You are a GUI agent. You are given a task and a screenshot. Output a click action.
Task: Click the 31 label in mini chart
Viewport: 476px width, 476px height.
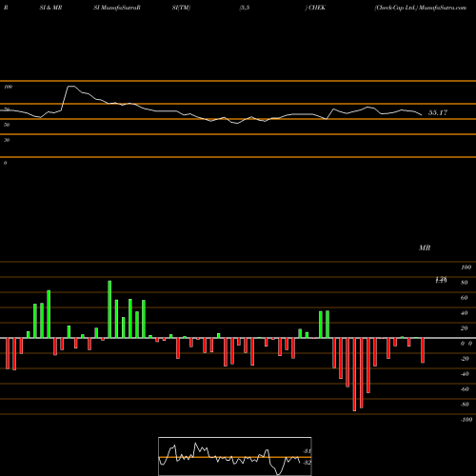(x=307, y=451)
